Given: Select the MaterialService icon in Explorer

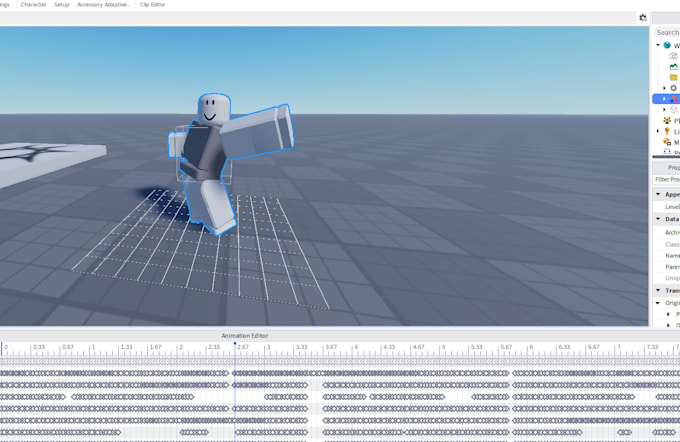Looking at the screenshot, I should tap(667, 142).
